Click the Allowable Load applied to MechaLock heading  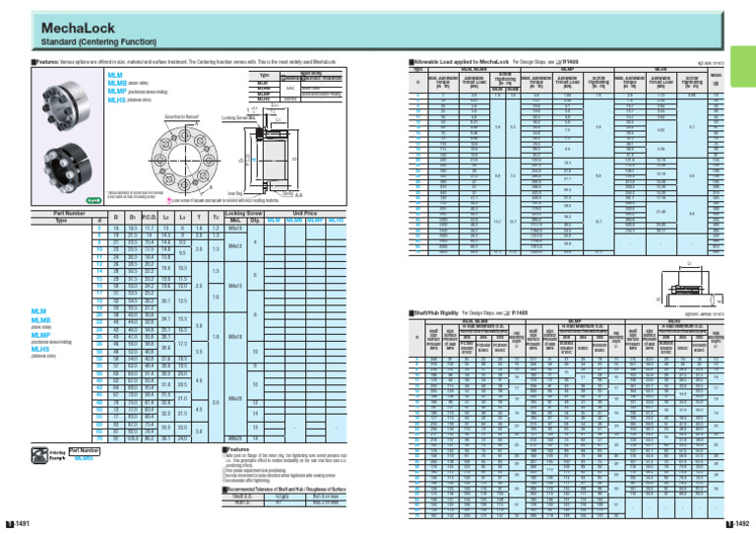pos(459,62)
